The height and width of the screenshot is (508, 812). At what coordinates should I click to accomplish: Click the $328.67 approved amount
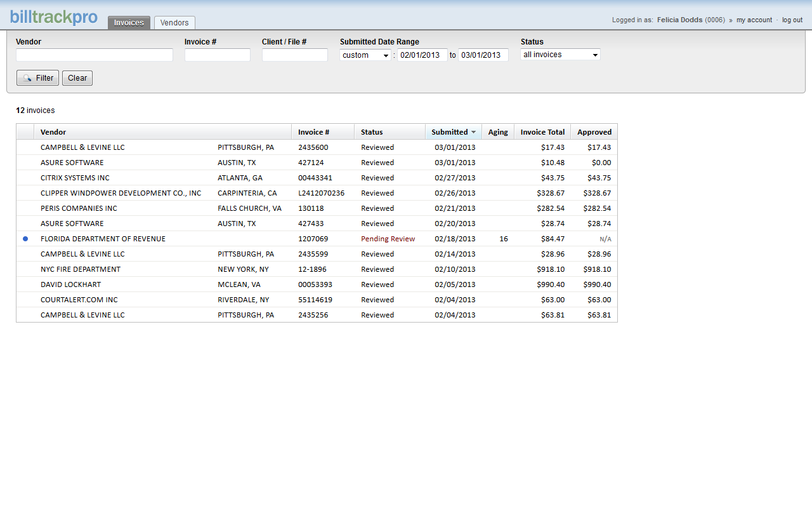598,193
